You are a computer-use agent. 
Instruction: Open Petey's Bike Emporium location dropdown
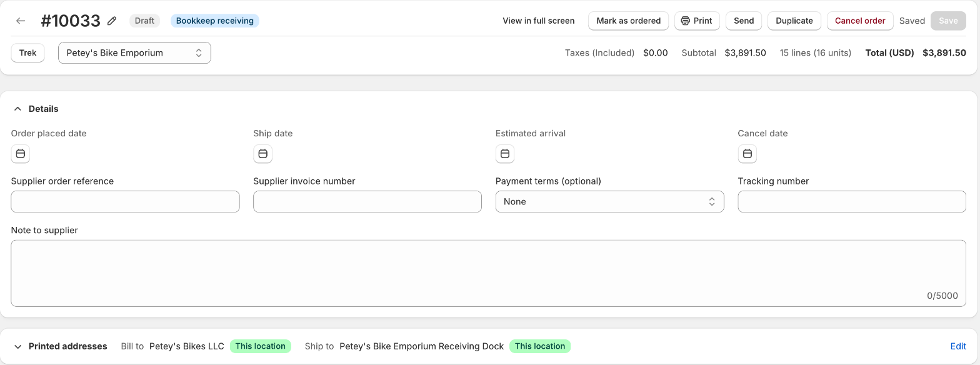[x=134, y=53]
